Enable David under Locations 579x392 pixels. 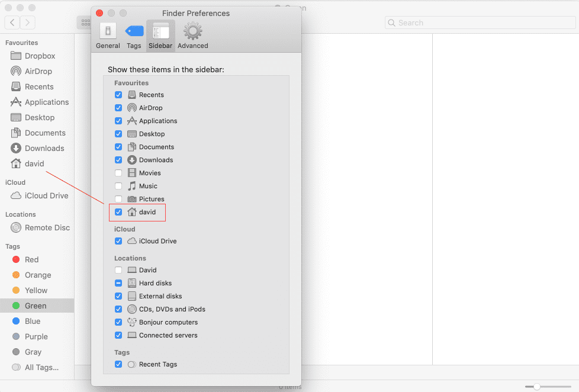pyautogui.click(x=118, y=269)
